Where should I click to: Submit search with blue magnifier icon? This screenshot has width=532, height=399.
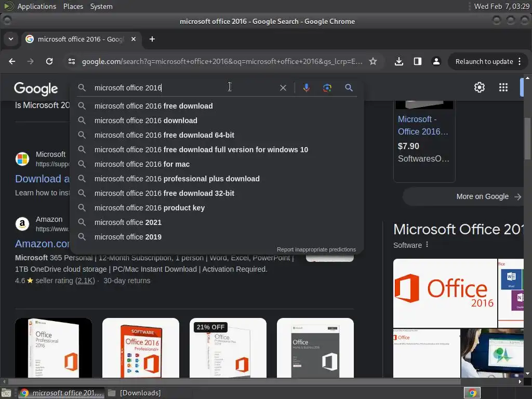(349, 88)
